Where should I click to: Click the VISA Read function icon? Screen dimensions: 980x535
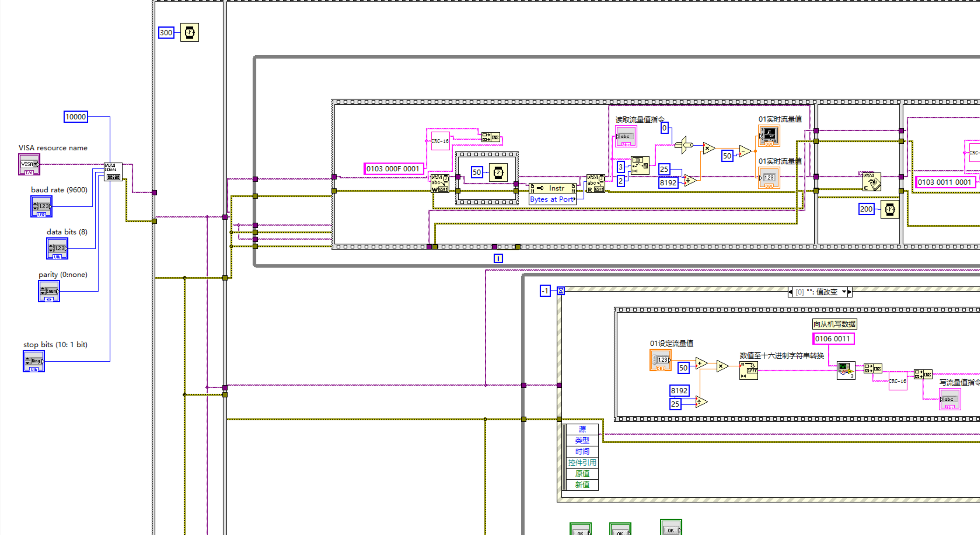click(595, 183)
